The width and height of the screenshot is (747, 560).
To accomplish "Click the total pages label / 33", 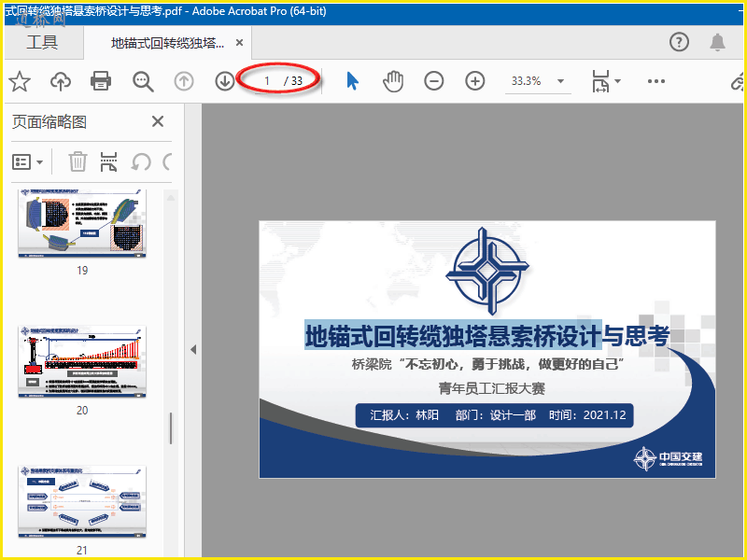I will click(x=293, y=81).
